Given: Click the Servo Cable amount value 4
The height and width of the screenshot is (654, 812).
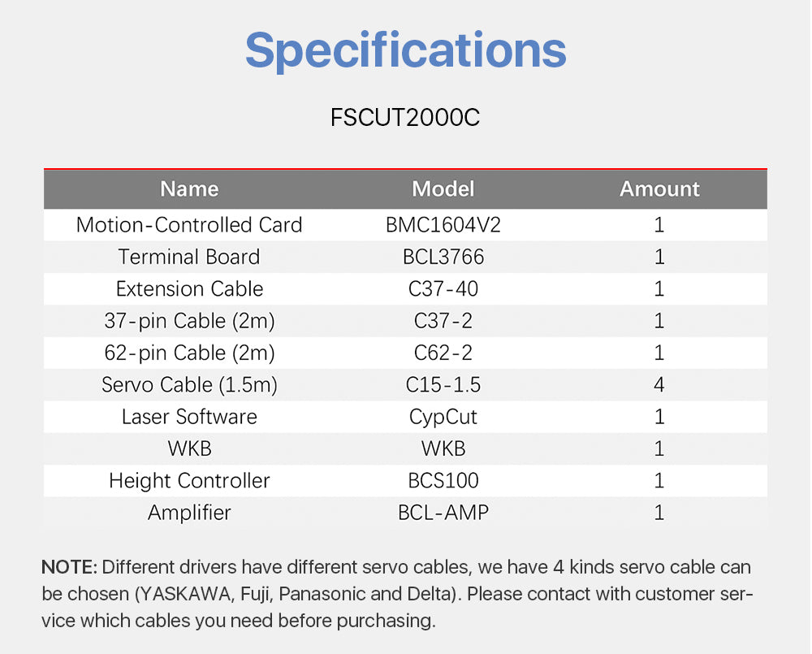Looking at the screenshot, I should coord(659,385).
